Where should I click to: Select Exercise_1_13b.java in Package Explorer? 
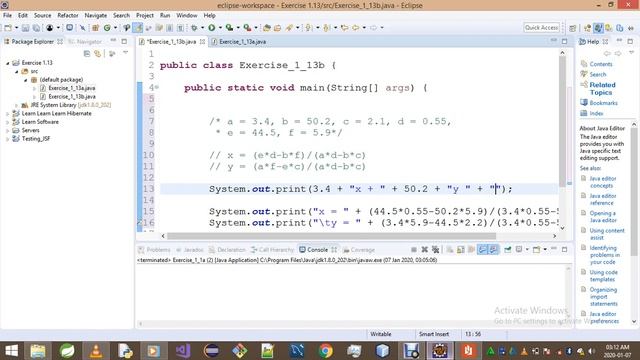72,97
